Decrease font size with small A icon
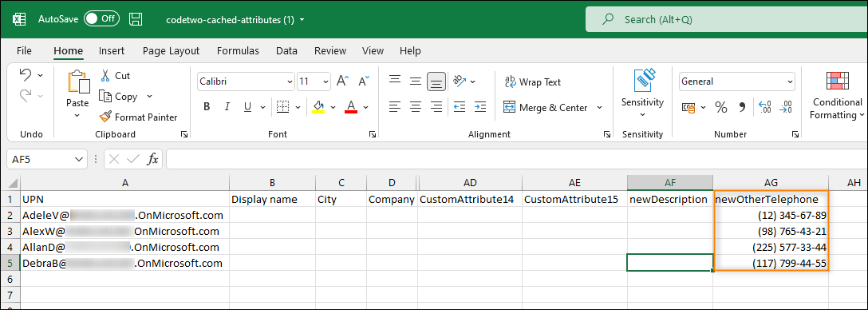 (363, 81)
